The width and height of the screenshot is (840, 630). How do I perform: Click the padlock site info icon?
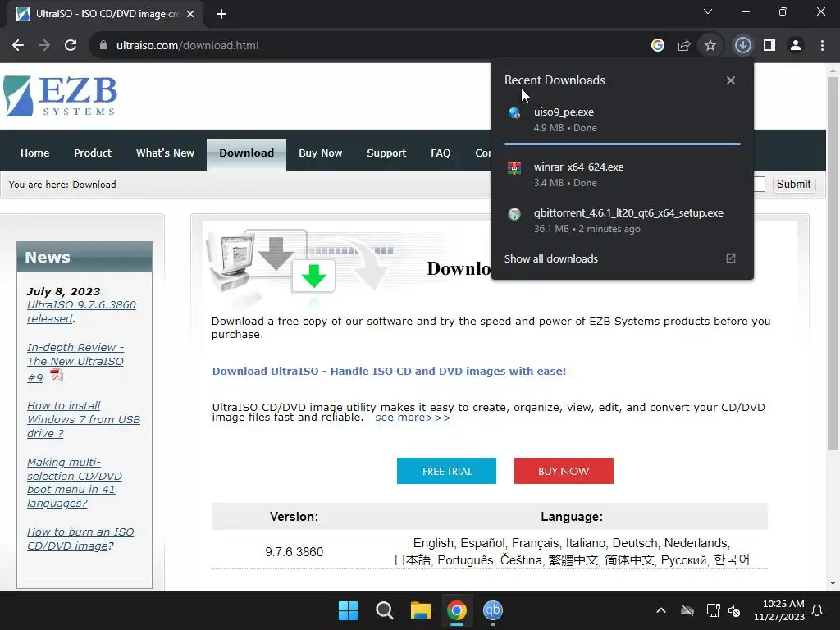point(103,46)
